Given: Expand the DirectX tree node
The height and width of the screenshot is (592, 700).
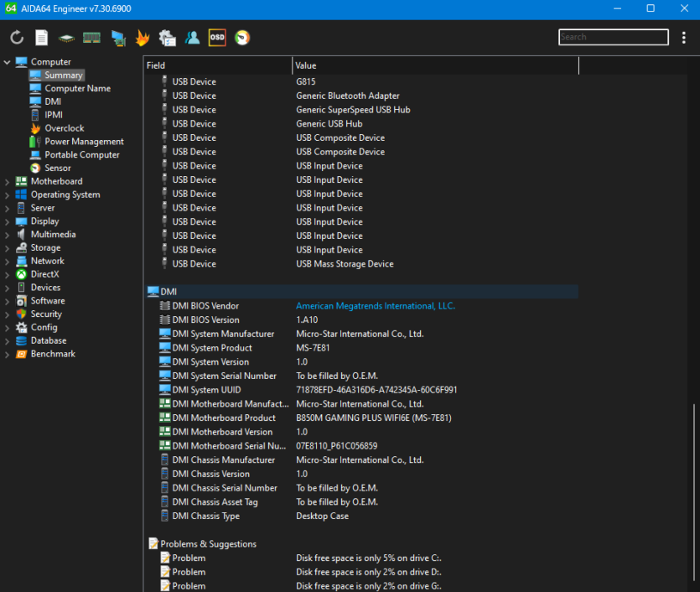Looking at the screenshot, I should click(x=7, y=274).
